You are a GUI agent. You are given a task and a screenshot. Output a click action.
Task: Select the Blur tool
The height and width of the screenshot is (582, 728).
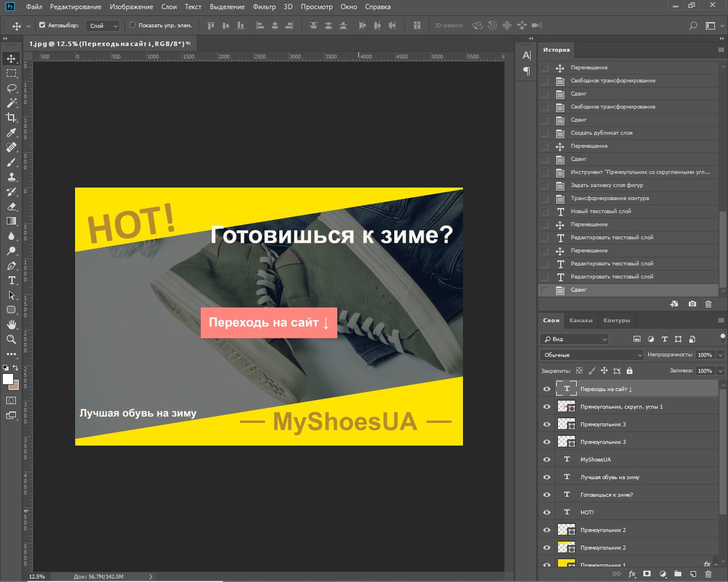[x=11, y=236]
